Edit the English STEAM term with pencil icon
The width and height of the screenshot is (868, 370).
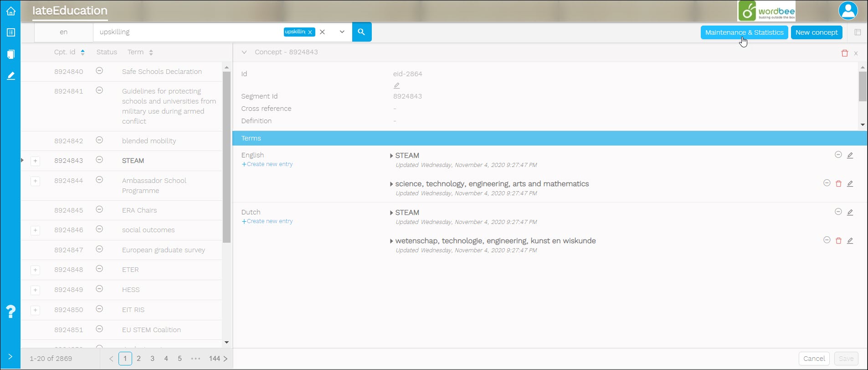pos(850,155)
